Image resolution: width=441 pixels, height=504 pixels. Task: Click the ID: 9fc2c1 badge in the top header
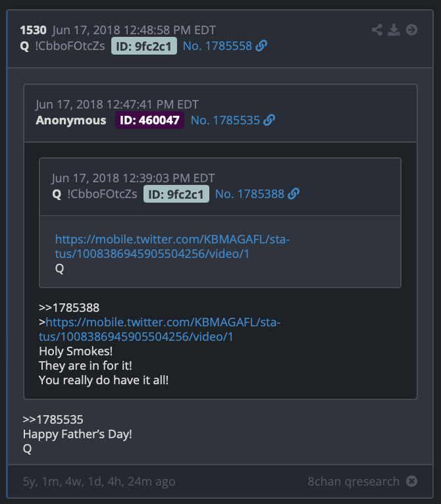143,46
